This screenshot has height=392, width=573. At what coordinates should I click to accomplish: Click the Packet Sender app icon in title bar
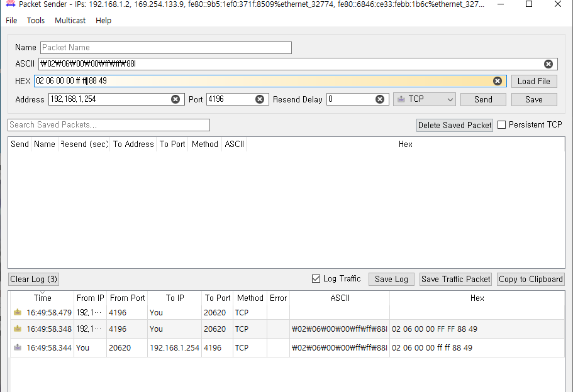(11, 4)
